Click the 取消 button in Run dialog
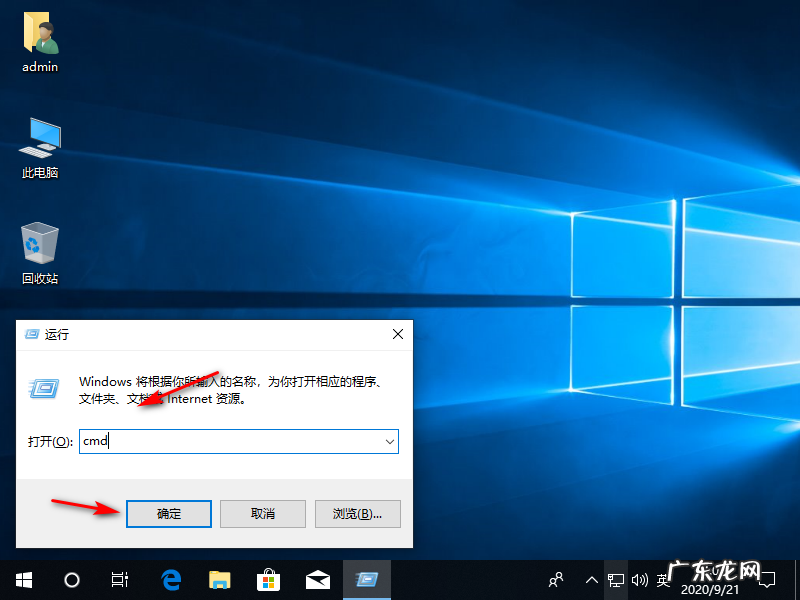The height and width of the screenshot is (600, 800). coord(262,513)
